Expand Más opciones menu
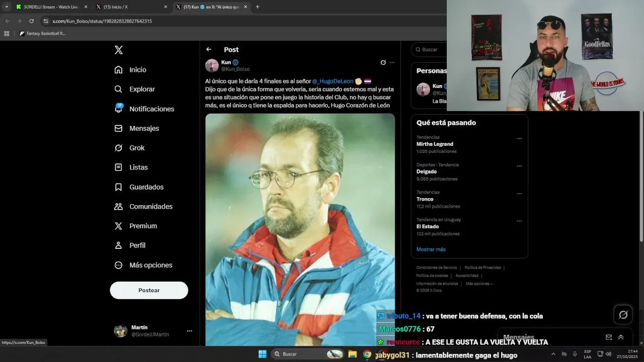This screenshot has height=362, width=644. tap(143, 265)
